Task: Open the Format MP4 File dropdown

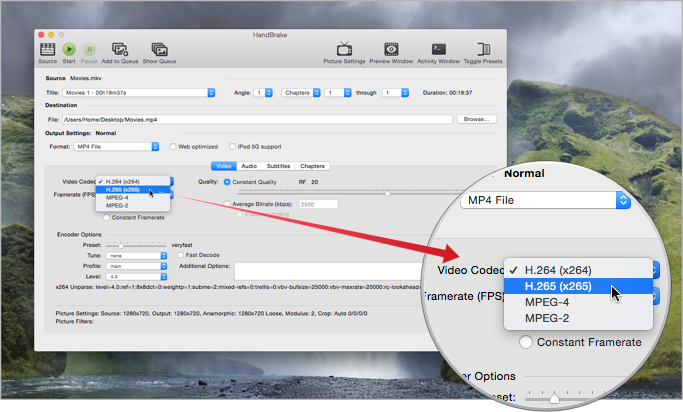Action: (x=116, y=147)
